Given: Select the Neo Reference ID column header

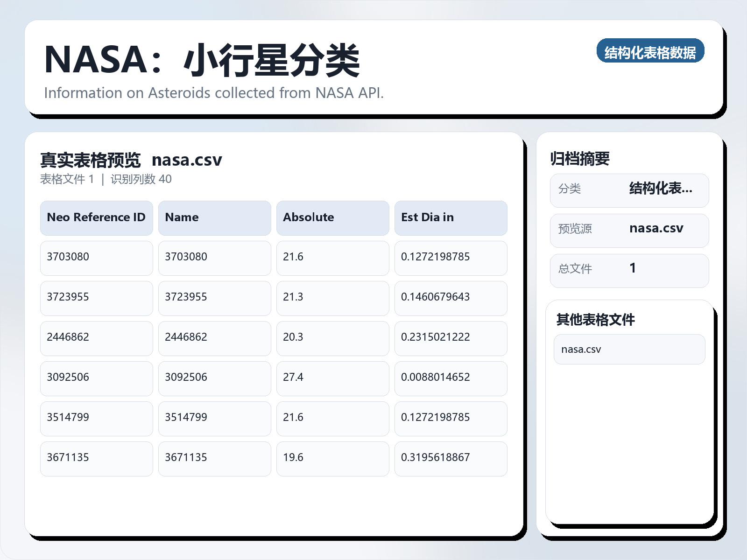Looking at the screenshot, I should (x=96, y=217).
